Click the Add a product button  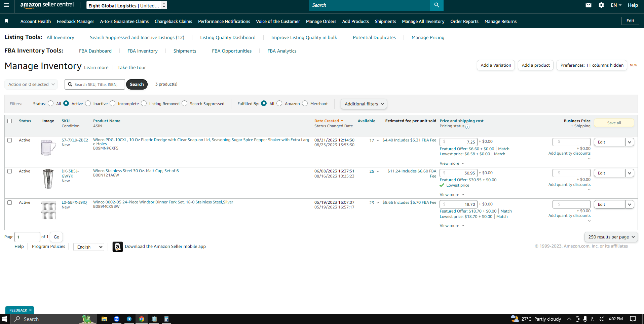click(x=536, y=65)
